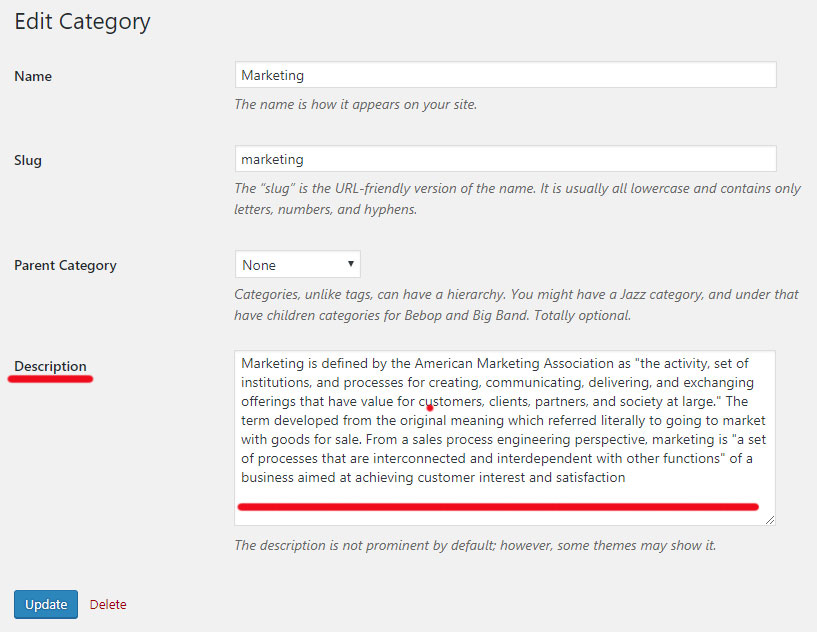Click the Update button

point(46,604)
